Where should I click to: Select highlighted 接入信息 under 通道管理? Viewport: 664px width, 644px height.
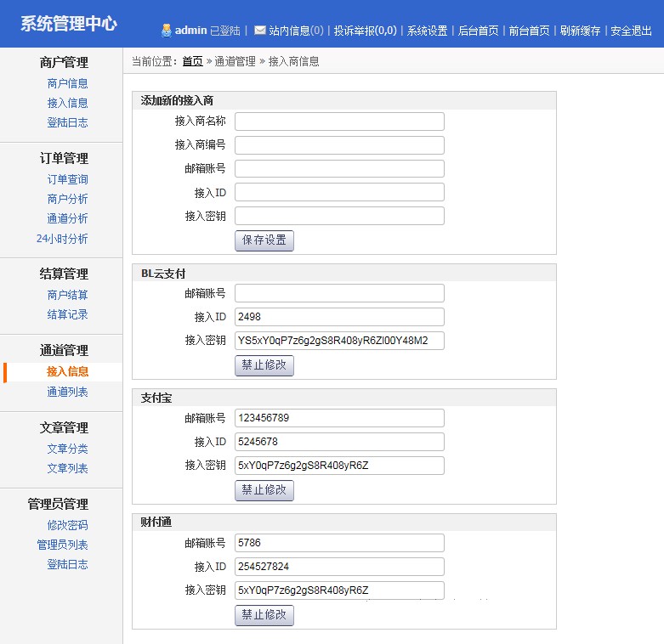[67, 371]
